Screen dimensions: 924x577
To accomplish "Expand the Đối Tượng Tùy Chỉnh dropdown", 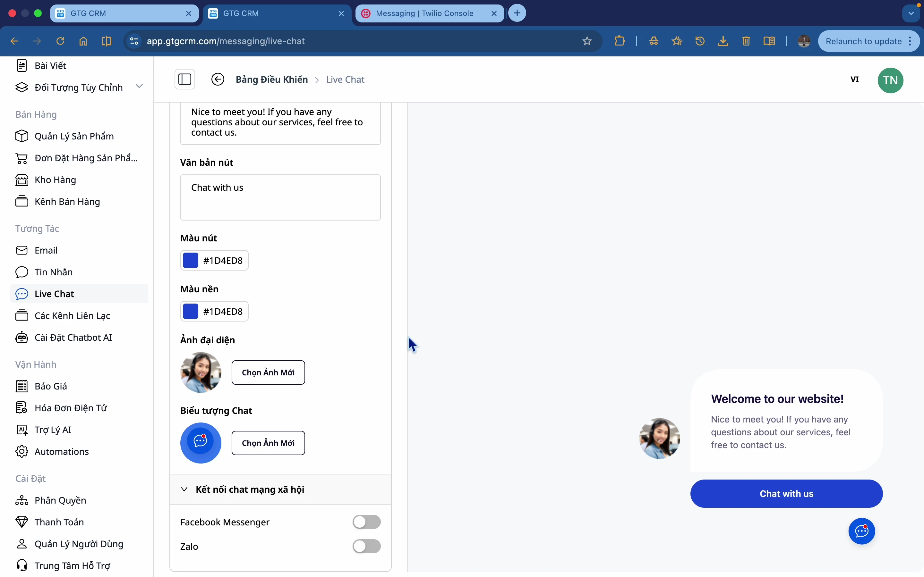I will click(x=139, y=86).
